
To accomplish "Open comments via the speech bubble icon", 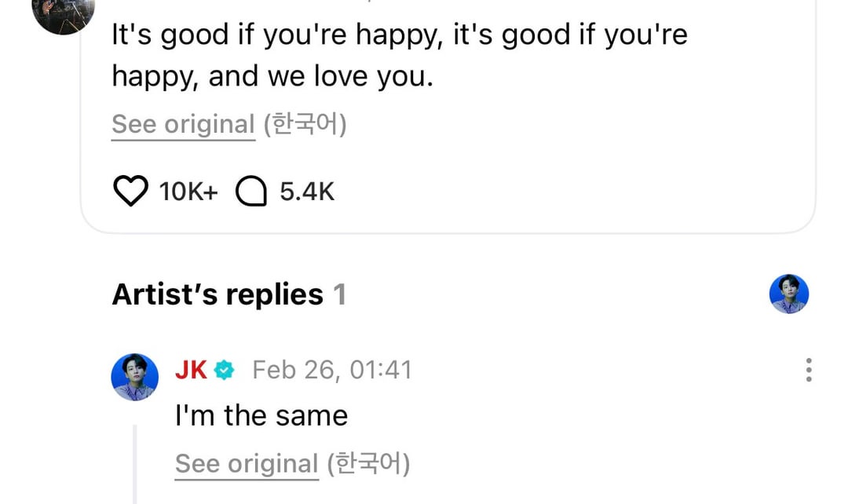I will 251,192.
